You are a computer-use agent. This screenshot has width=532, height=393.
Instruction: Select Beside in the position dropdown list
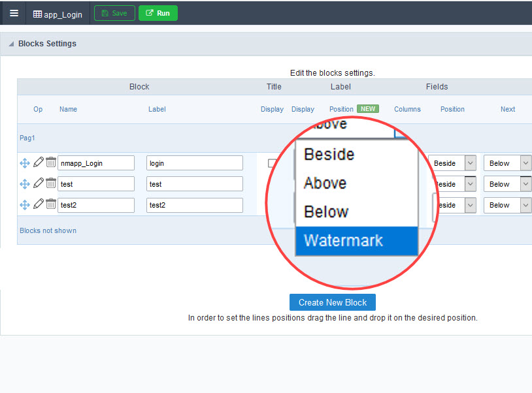(x=357, y=154)
